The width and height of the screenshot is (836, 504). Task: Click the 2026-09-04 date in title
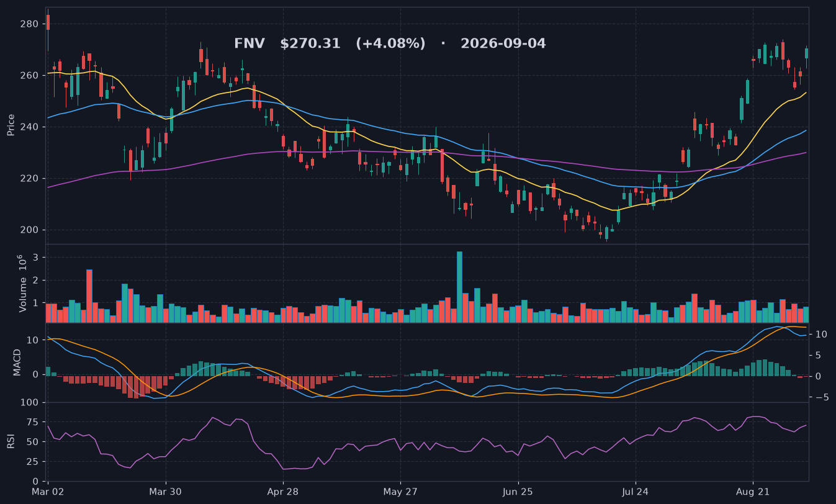[503, 44]
